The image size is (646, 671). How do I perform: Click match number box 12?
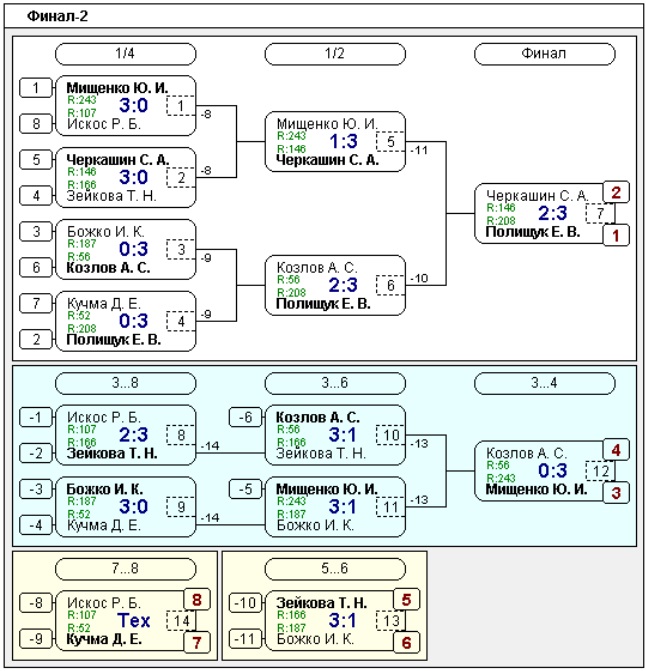click(x=600, y=471)
